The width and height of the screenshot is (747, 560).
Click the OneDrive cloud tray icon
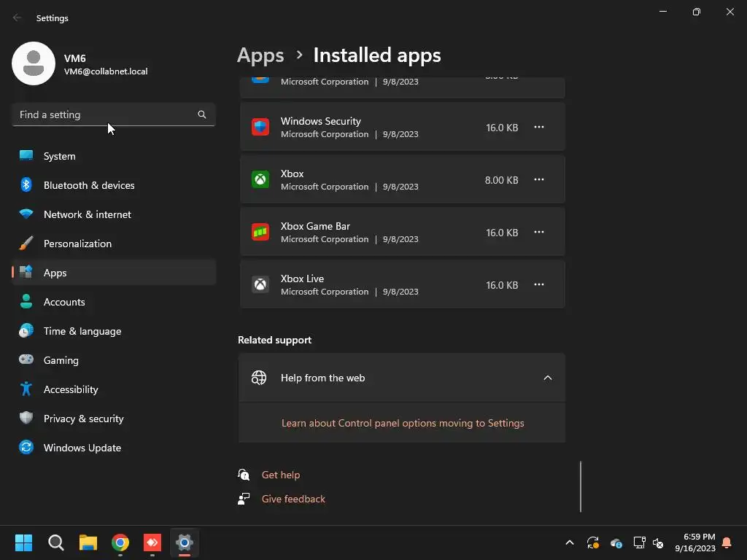click(x=616, y=542)
